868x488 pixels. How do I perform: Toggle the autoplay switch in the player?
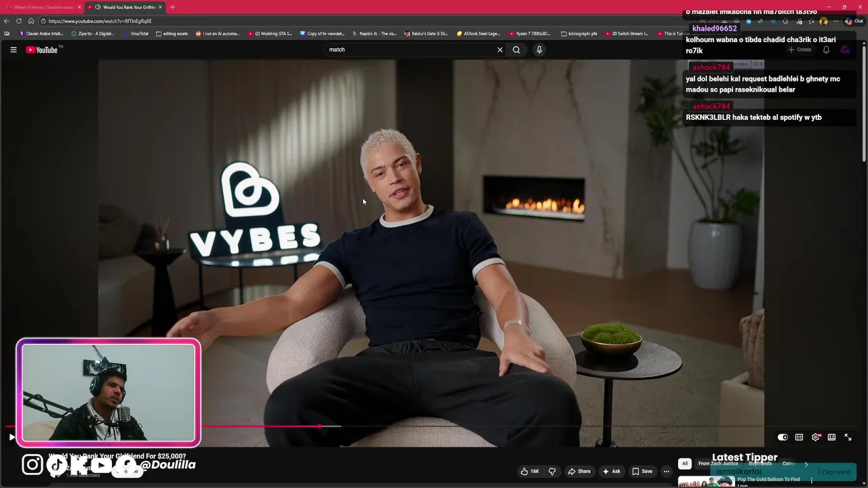coord(783,437)
